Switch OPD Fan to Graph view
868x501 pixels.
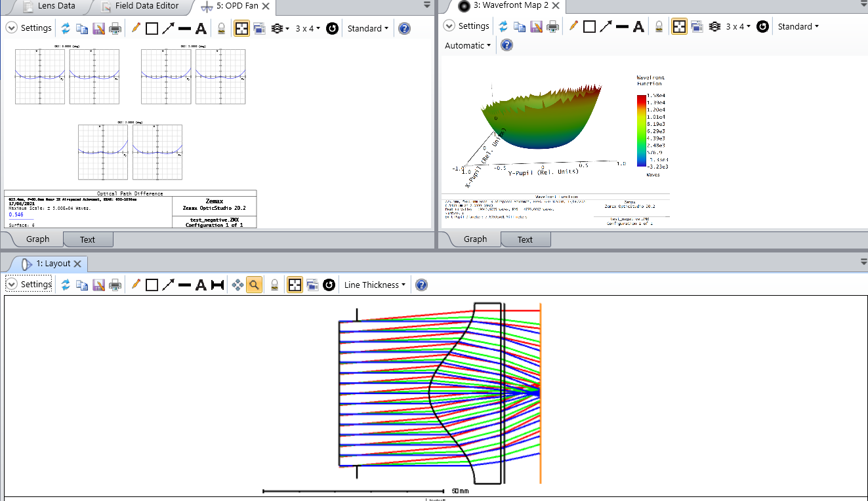point(37,239)
